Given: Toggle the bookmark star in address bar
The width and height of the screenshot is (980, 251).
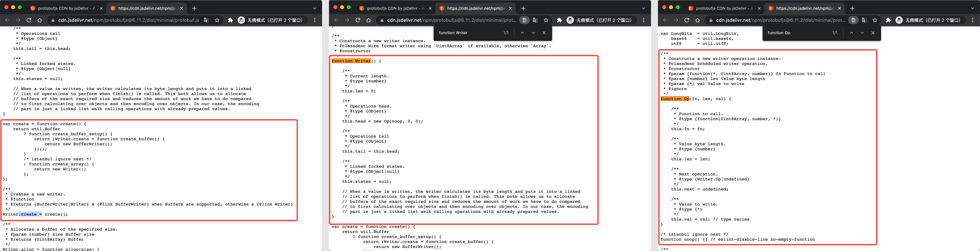Looking at the screenshot, I should click(217, 20).
